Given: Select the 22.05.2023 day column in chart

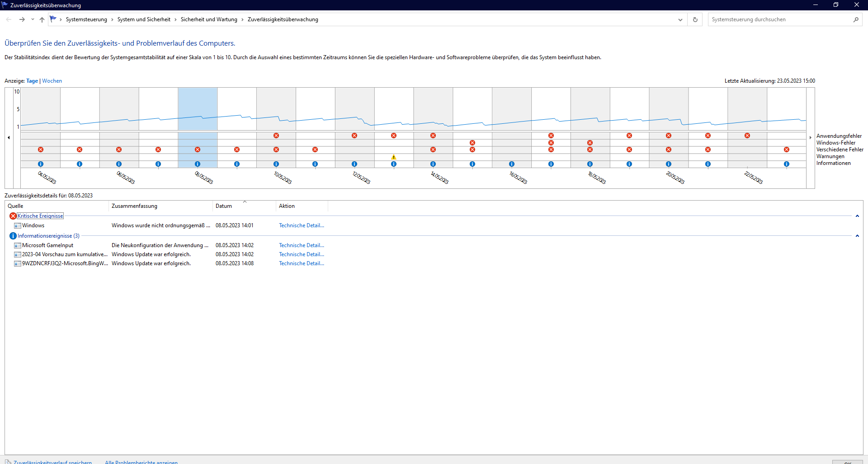Looking at the screenshot, I should pos(747,128).
